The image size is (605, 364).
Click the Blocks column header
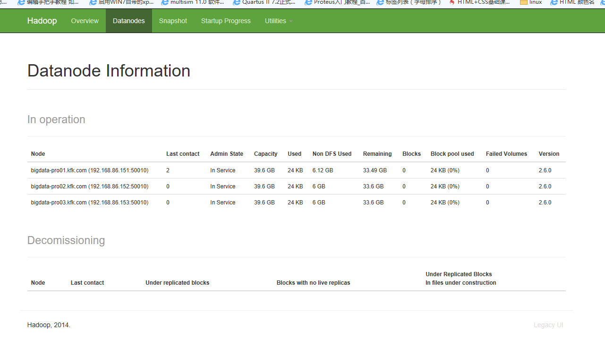[411, 154]
